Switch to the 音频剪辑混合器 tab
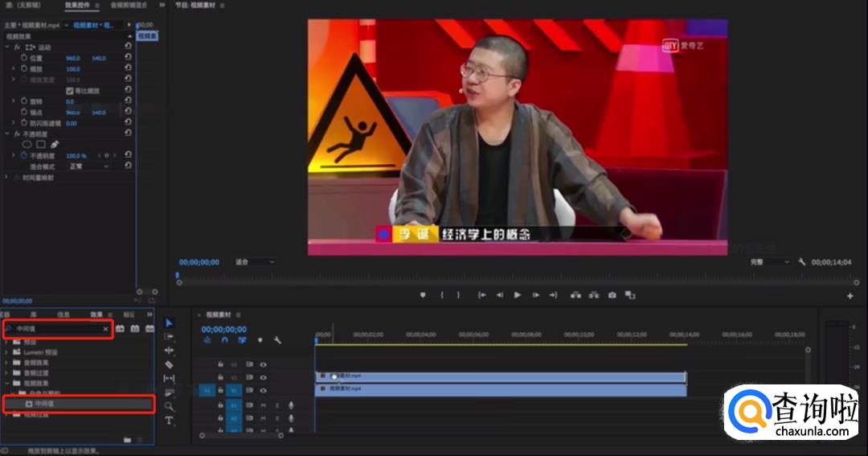This screenshot has width=868, height=456. 129,5
